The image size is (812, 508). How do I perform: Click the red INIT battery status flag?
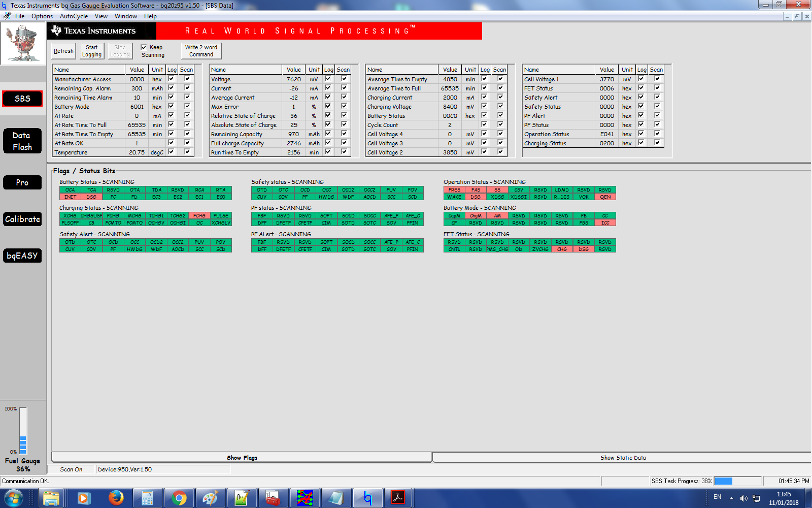70,197
